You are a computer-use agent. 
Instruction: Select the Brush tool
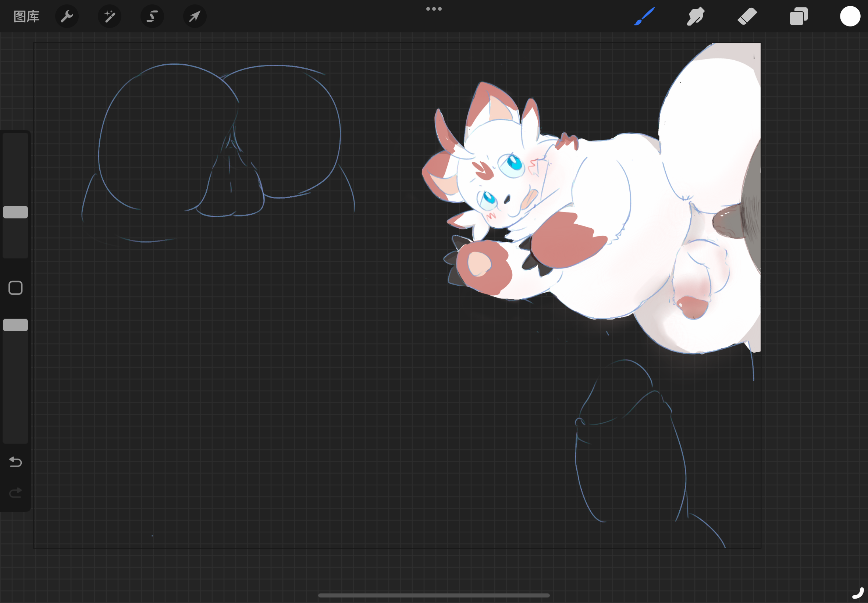point(644,16)
